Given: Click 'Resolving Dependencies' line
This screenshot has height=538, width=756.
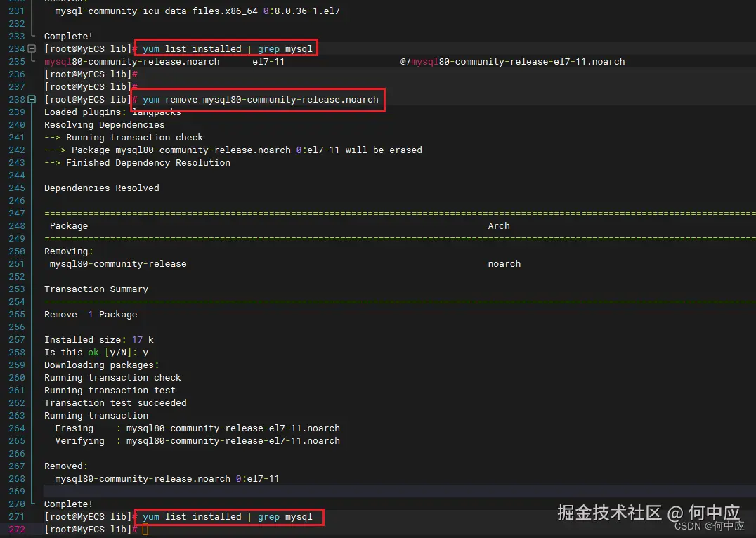Looking at the screenshot, I should pos(104,125).
